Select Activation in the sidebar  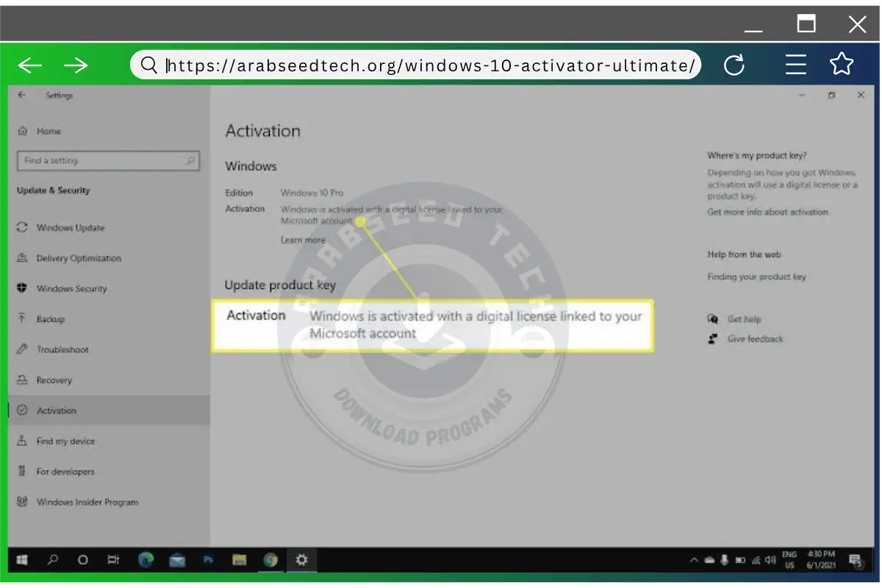109,411
